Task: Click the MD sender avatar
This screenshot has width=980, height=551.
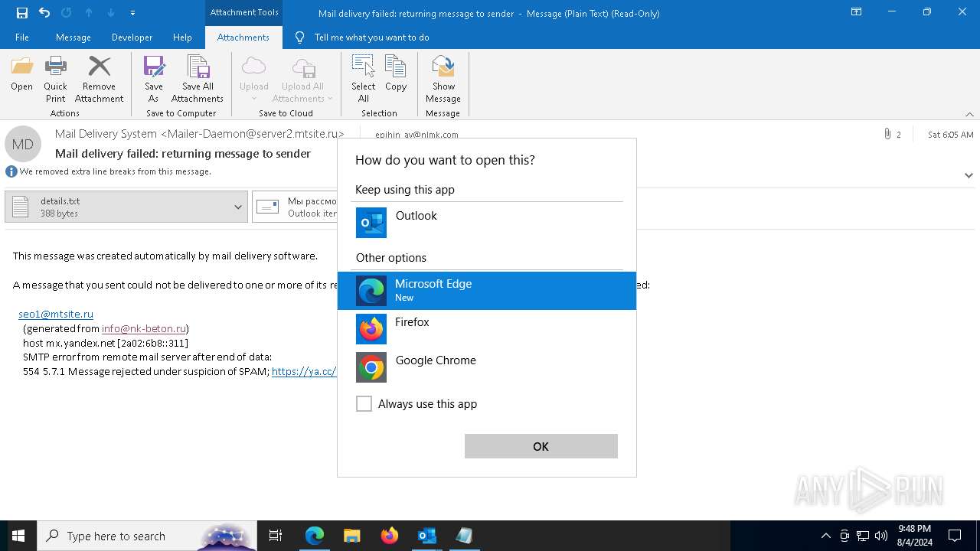Action: [23, 144]
